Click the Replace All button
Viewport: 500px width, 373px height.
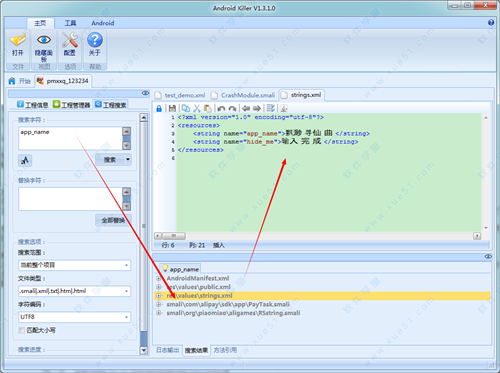click(x=113, y=220)
